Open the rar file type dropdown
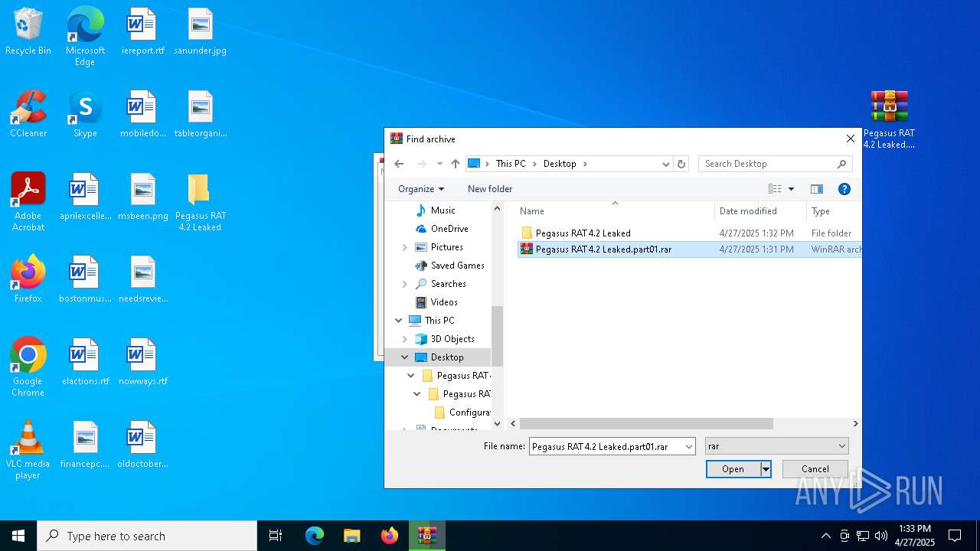 point(776,446)
